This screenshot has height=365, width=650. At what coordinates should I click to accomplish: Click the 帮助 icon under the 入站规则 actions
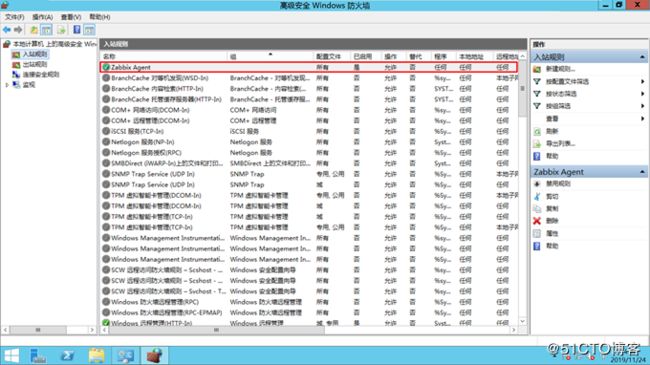point(537,156)
